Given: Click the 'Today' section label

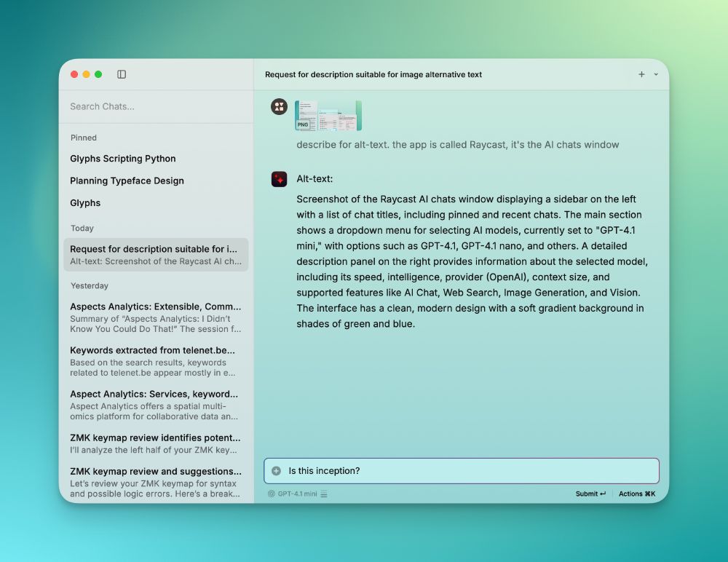Looking at the screenshot, I should click(82, 228).
